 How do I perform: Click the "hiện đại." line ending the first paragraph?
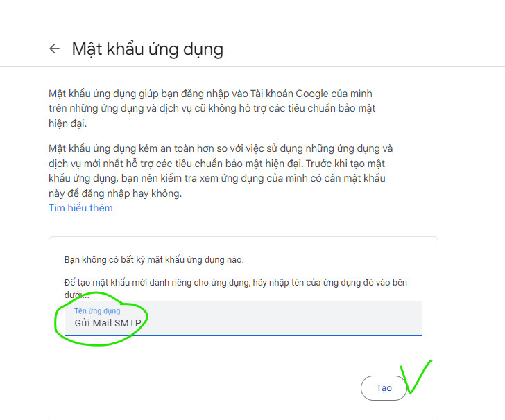click(x=68, y=123)
